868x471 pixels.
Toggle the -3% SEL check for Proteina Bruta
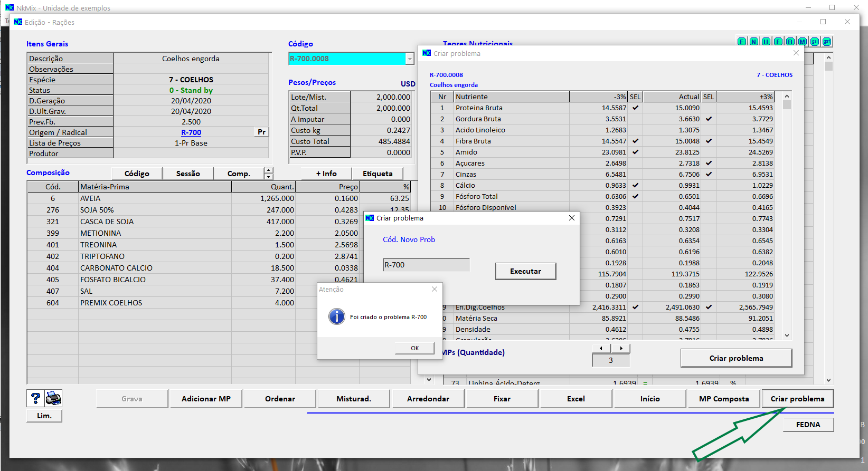tap(635, 108)
